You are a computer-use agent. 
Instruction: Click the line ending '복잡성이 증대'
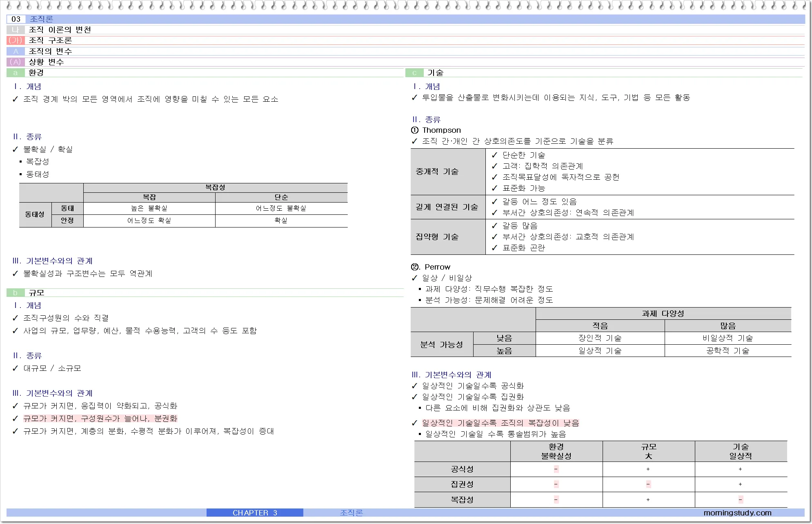point(149,431)
